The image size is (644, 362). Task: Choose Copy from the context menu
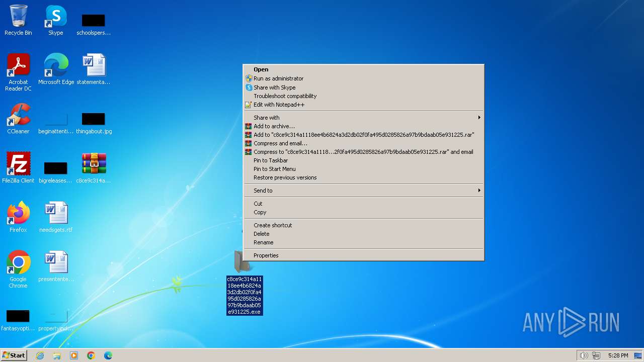(x=363, y=212)
